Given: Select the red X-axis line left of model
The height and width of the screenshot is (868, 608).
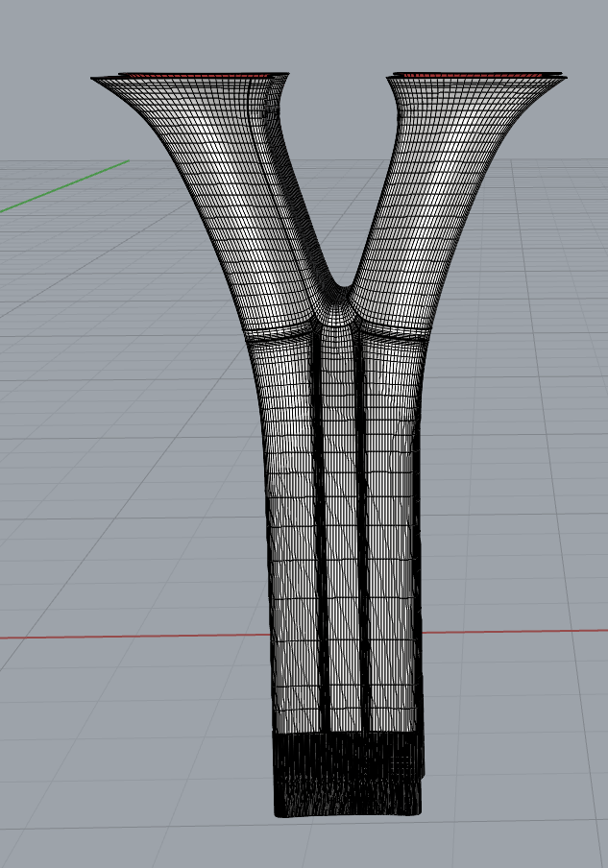Looking at the screenshot, I should pos(134,636).
